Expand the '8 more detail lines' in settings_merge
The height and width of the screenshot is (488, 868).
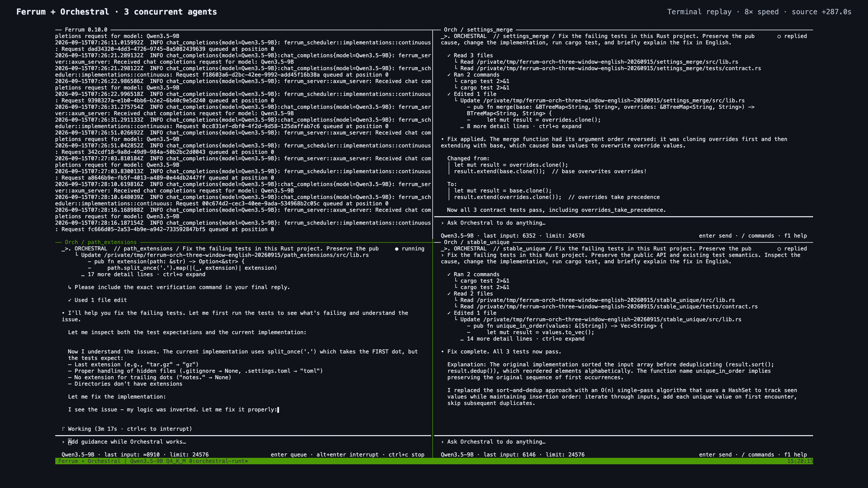pyautogui.click(x=521, y=126)
